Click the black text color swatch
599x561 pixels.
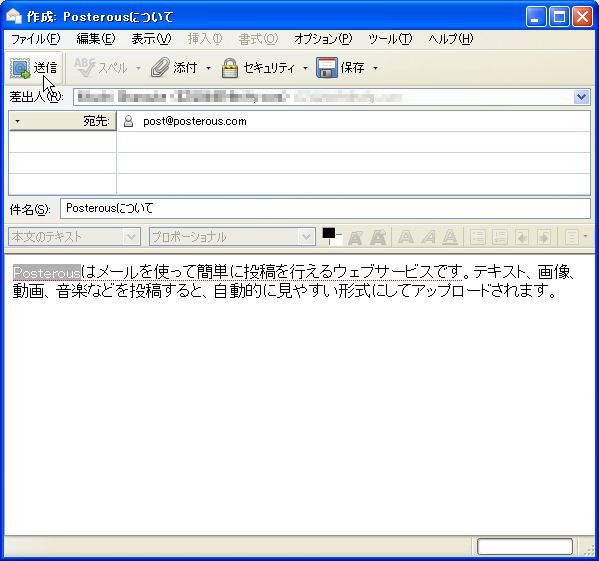click(x=329, y=233)
